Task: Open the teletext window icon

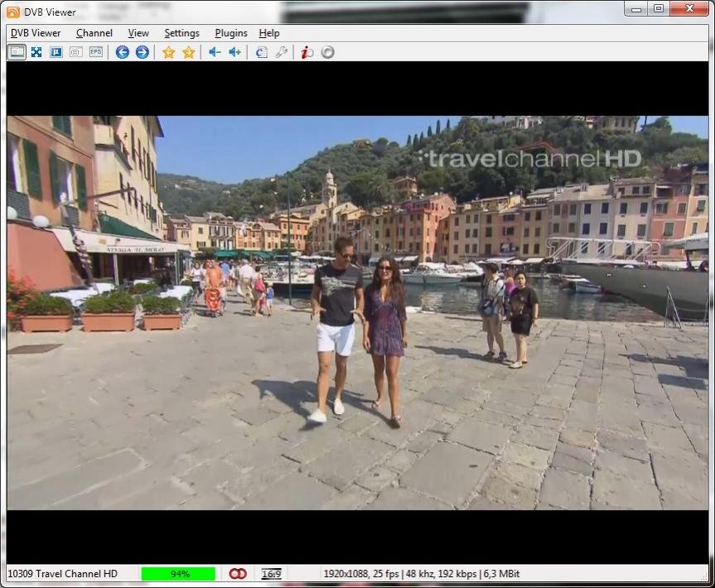Action: tap(76, 52)
